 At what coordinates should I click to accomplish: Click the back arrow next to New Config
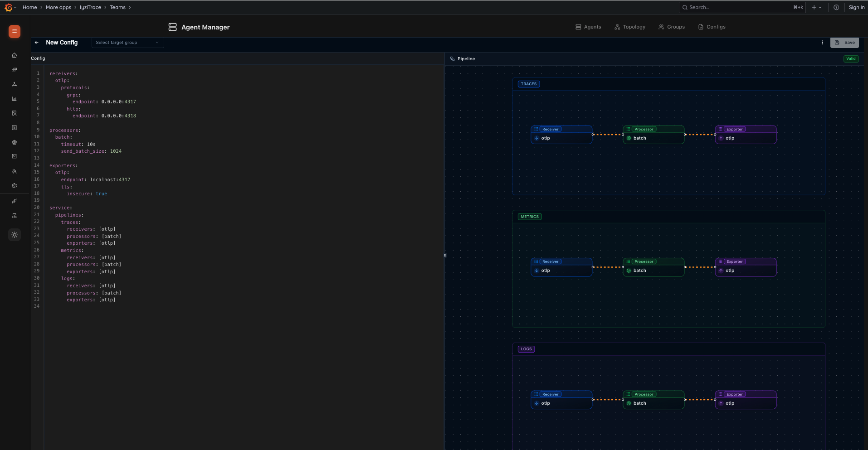coord(37,42)
